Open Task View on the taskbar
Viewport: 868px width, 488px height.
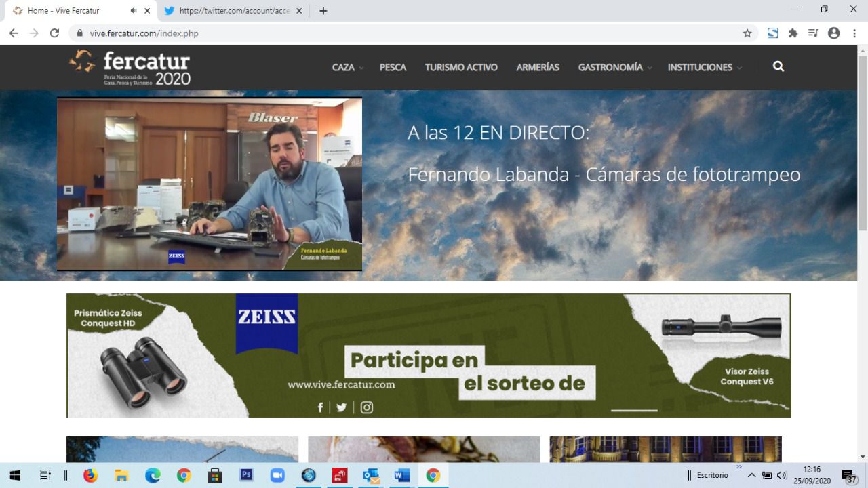[45, 475]
